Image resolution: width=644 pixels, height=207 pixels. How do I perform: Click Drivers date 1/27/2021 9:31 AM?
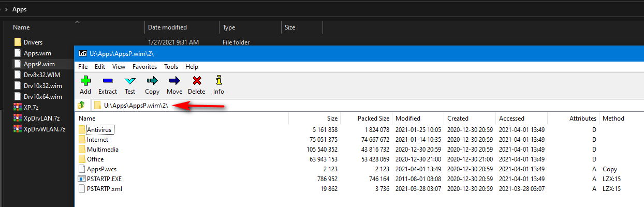[x=173, y=42]
